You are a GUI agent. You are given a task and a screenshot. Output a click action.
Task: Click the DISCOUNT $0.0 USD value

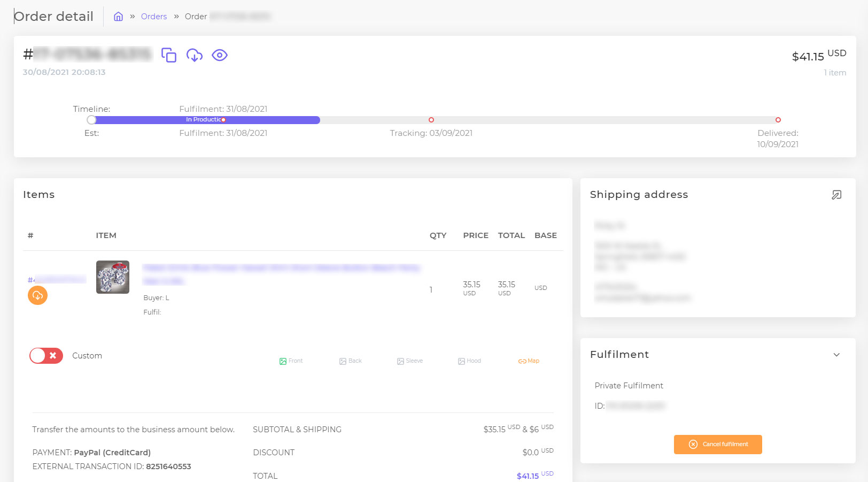(538, 452)
